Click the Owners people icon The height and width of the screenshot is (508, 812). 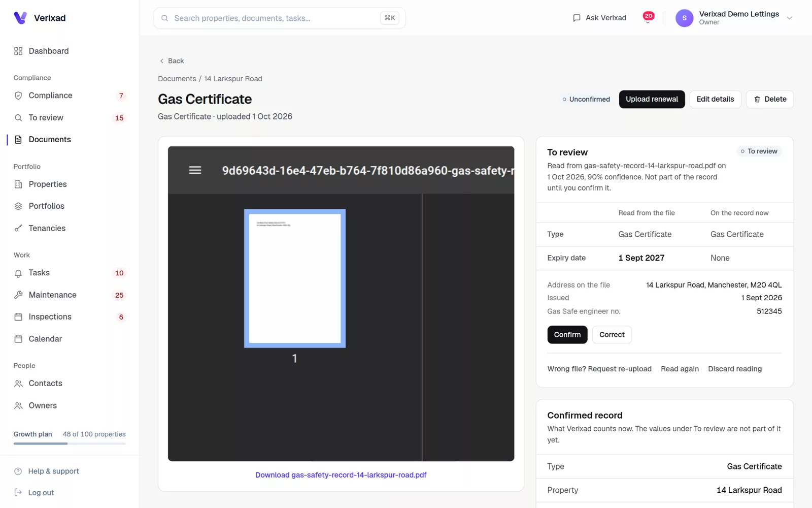(x=18, y=406)
